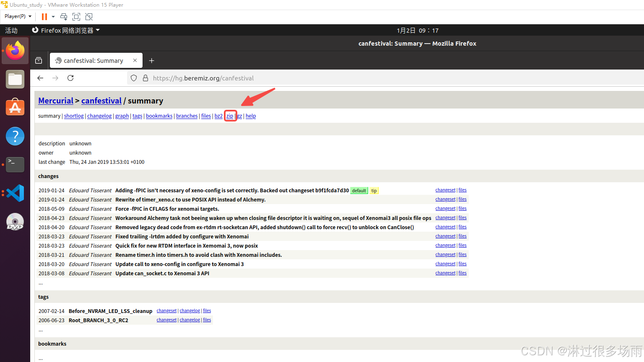Image resolution: width=644 pixels, height=362 pixels.
Task: Open changeset for the Adding -fPIC commit
Action: coord(445,190)
